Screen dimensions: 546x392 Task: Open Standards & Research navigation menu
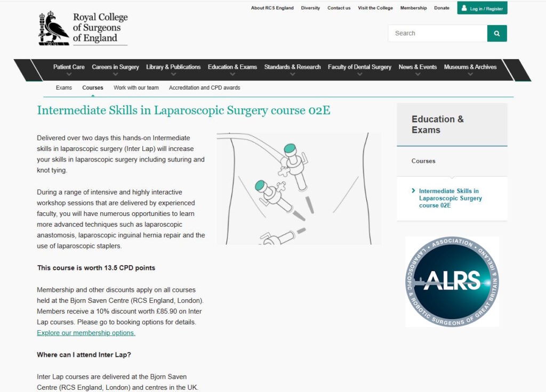292,67
